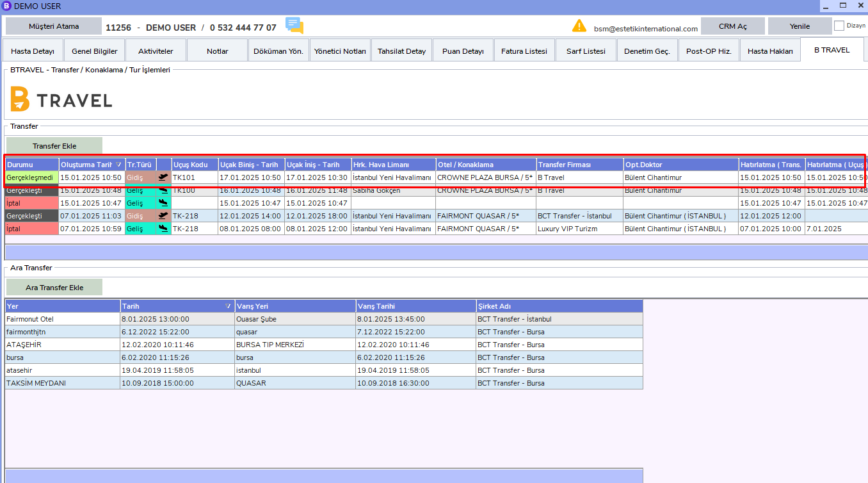Click the Otel / Konaklama column header
868x483 pixels.
click(x=486, y=165)
